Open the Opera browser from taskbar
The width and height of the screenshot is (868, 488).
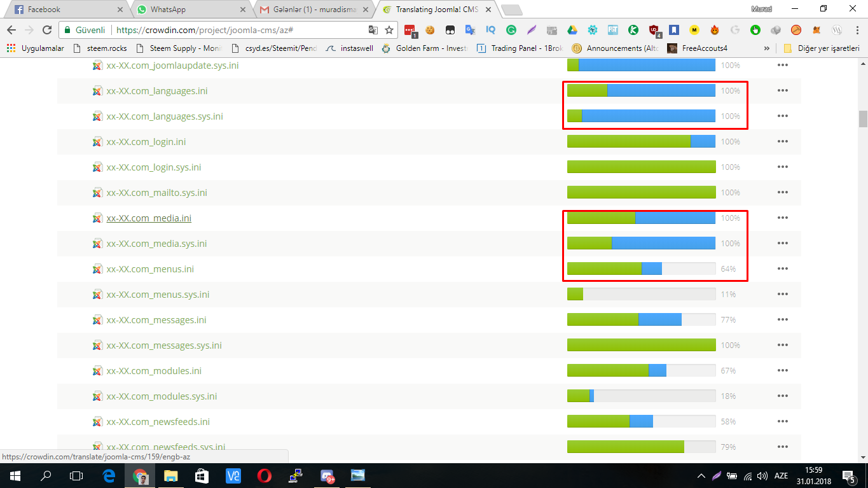[265, 475]
